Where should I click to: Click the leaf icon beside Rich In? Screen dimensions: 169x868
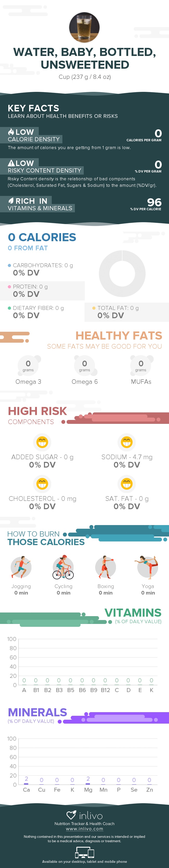(x=11, y=201)
